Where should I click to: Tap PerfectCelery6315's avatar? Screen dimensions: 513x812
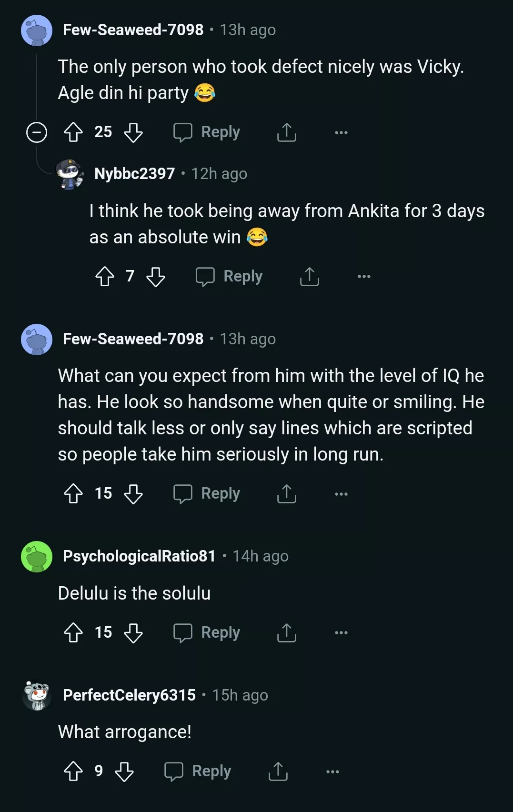(x=37, y=695)
